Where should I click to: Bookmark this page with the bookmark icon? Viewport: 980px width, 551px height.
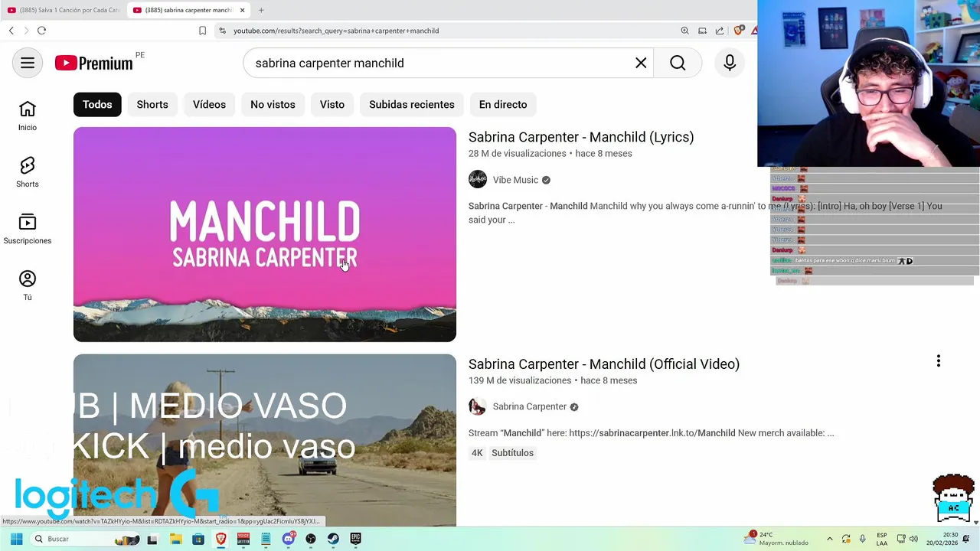point(202,31)
